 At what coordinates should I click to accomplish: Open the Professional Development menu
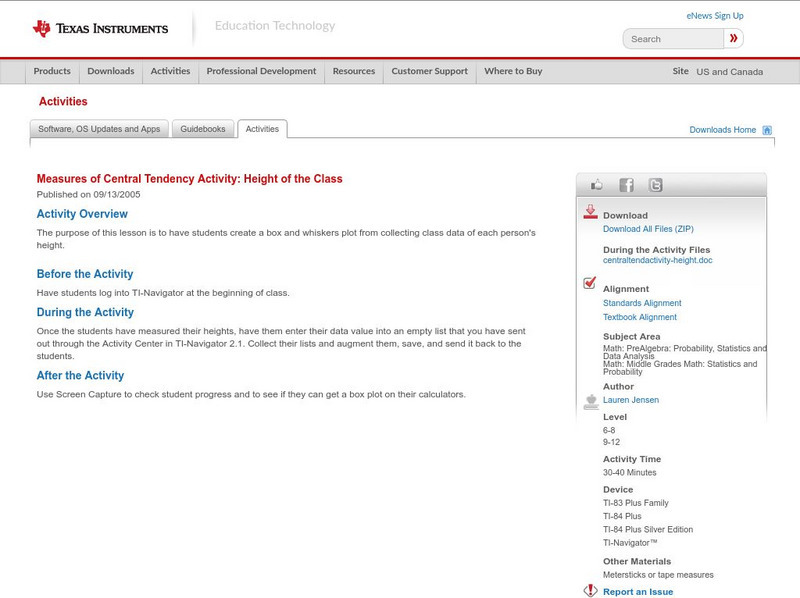261,72
